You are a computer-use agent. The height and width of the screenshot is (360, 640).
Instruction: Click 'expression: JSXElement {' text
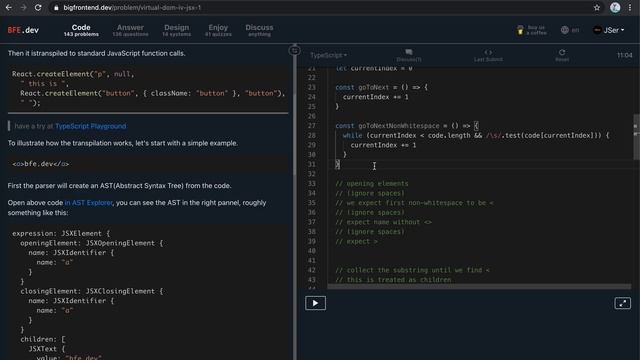coord(61,233)
